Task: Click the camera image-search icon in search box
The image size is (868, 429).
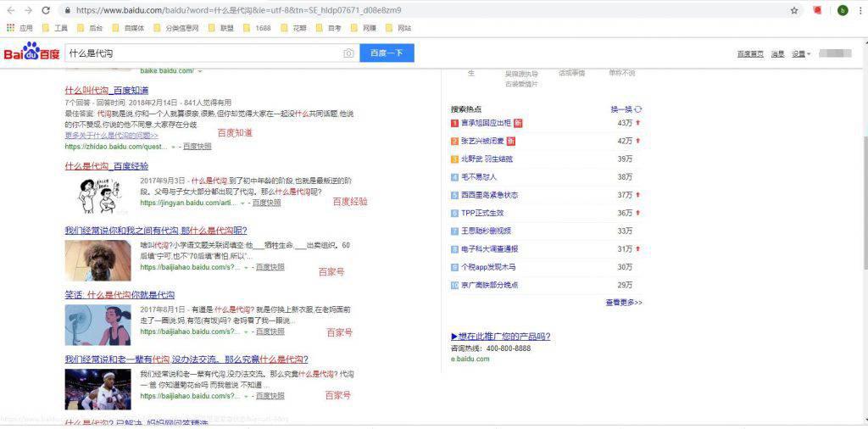Action: pyautogui.click(x=348, y=53)
